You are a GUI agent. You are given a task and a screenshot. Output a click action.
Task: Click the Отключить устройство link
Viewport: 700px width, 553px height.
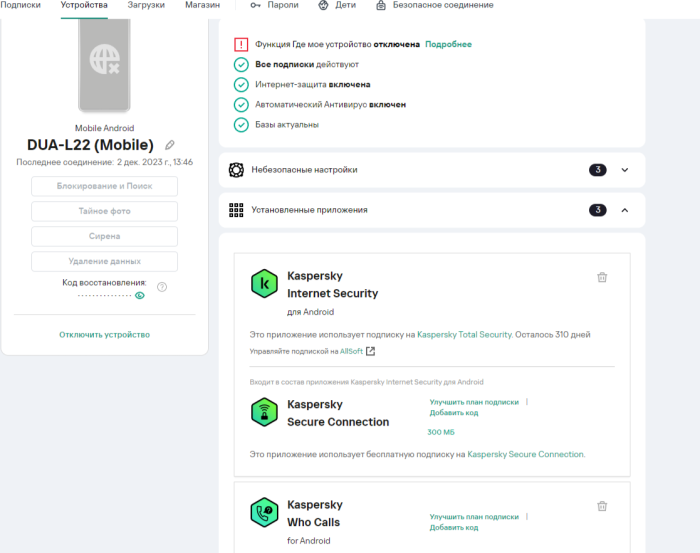point(104,334)
